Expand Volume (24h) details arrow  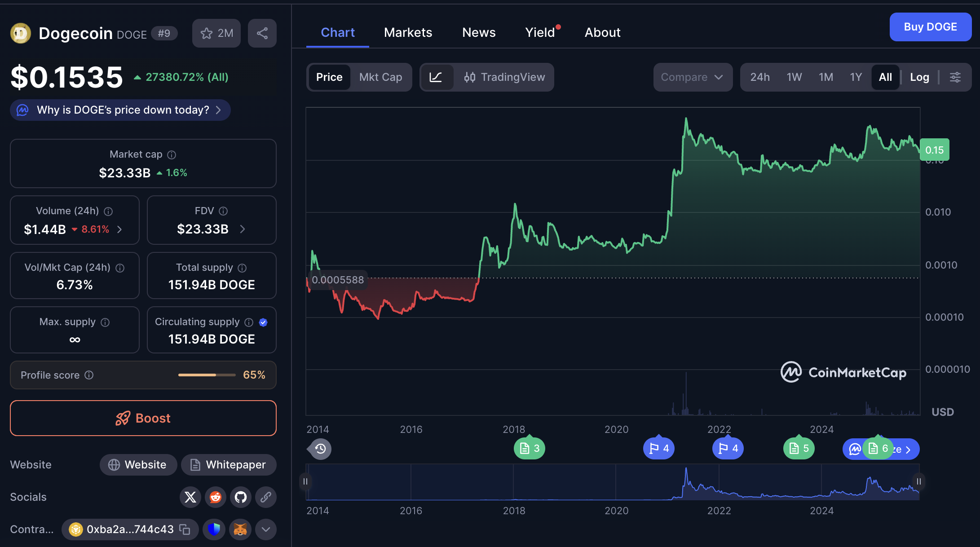pyautogui.click(x=119, y=229)
